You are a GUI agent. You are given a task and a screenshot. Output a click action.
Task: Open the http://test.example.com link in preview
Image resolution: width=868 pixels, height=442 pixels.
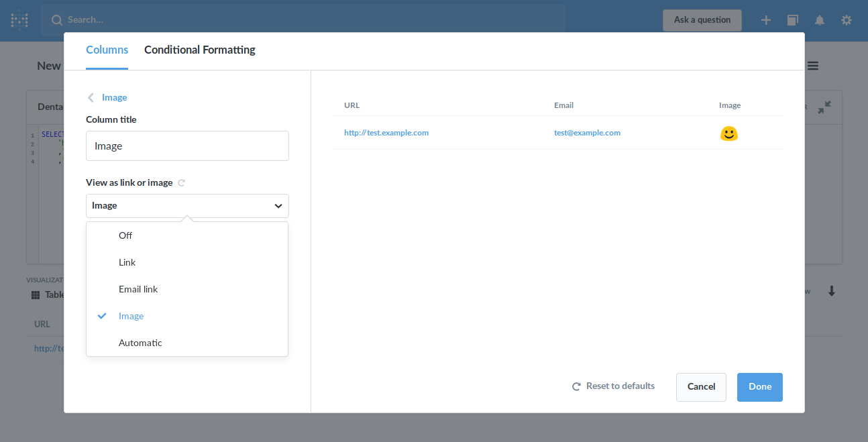pos(386,132)
